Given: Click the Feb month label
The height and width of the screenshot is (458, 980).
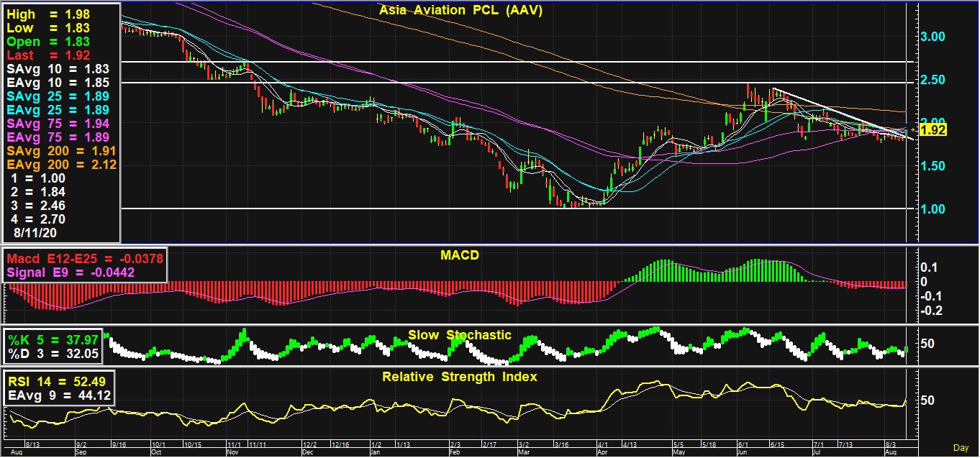Looking at the screenshot, I should (454, 454).
